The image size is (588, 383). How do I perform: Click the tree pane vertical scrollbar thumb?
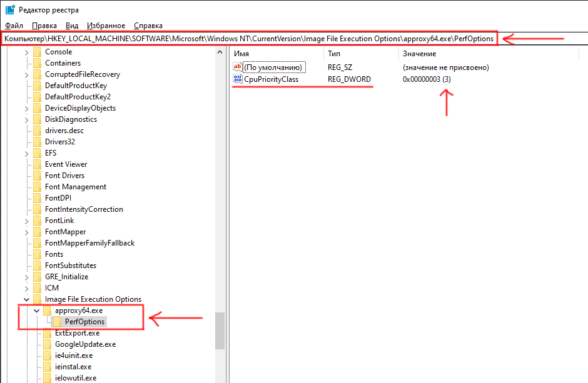coord(220,331)
